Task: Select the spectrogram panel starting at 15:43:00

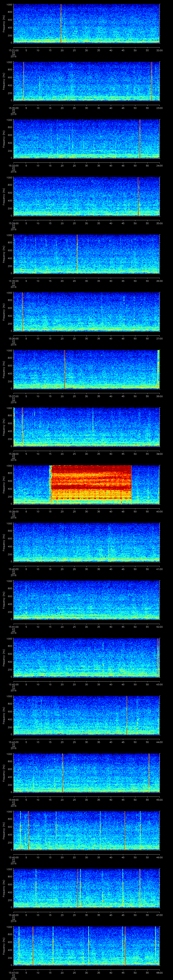Action: coord(86,715)
